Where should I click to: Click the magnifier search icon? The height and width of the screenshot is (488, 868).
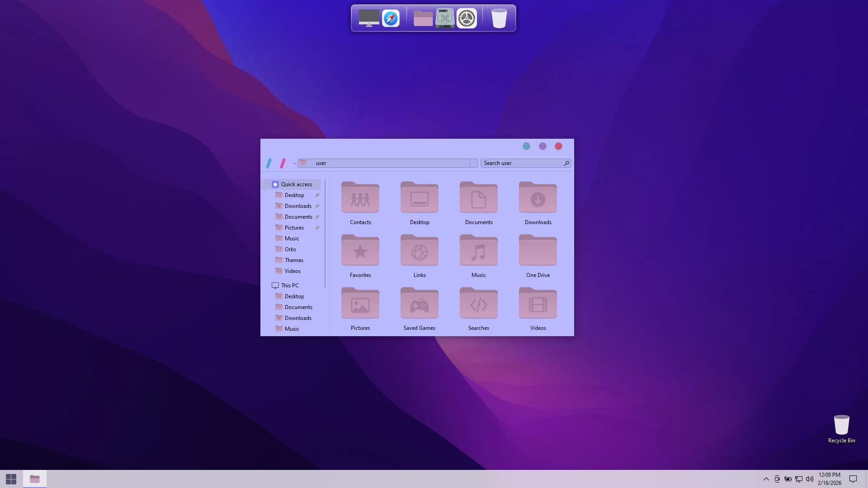pos(566,163)
